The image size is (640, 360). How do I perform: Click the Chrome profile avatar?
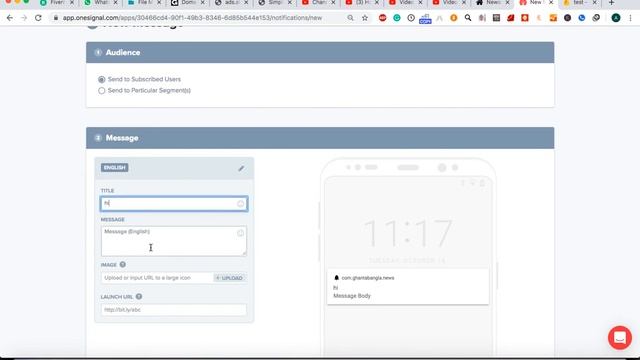616,18
